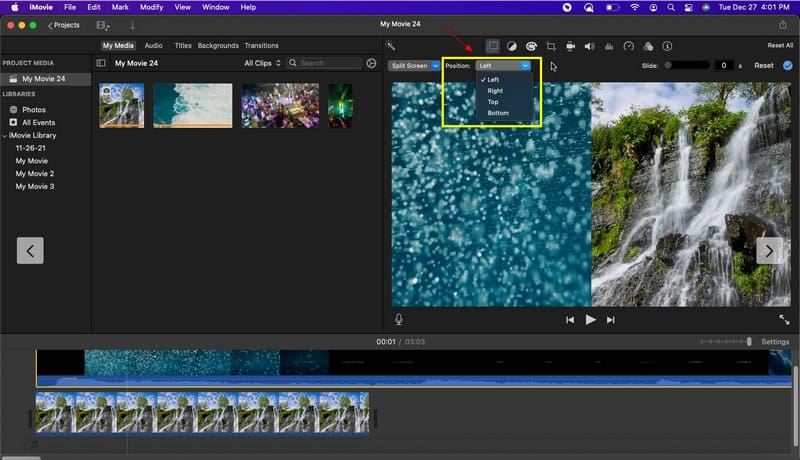Image resolution: width=800 pixels, height=460 pixels.
Task: Skip to previous clip
Action: [570, 320]
